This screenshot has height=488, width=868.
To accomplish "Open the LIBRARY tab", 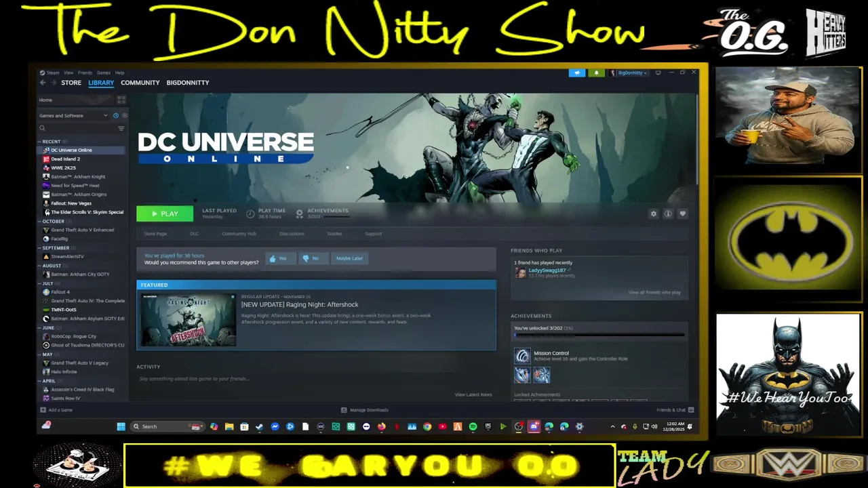I will [x=101, y=83].
